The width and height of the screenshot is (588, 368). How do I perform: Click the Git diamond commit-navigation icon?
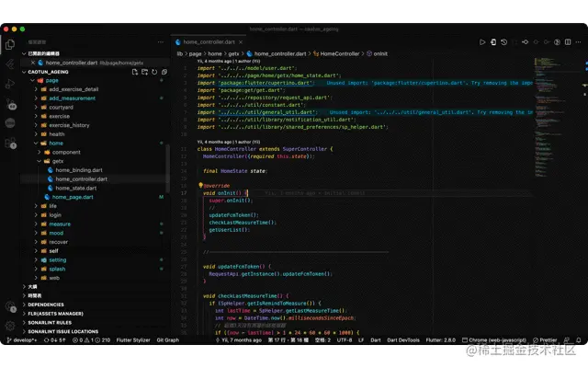pyautogui.click(x=525, y=42)
